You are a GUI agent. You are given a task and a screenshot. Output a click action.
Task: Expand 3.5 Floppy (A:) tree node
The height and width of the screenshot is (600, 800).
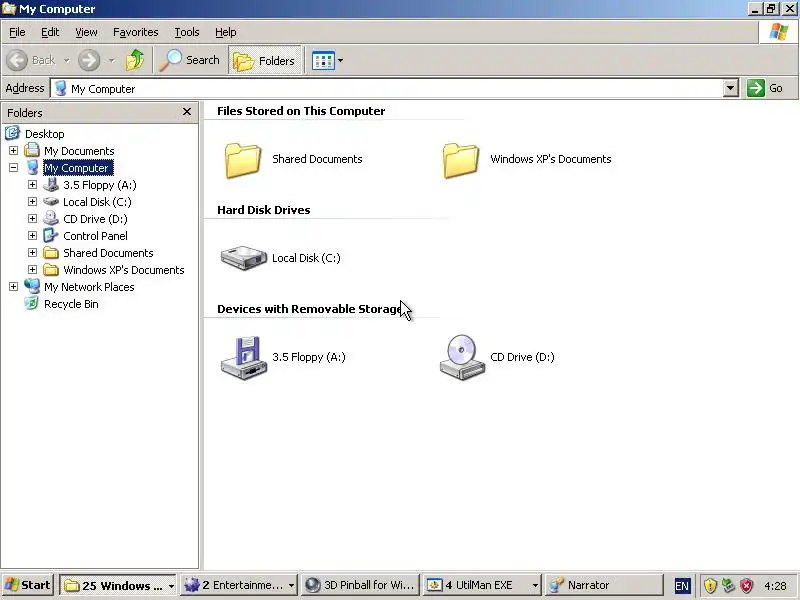coord(33,184)
